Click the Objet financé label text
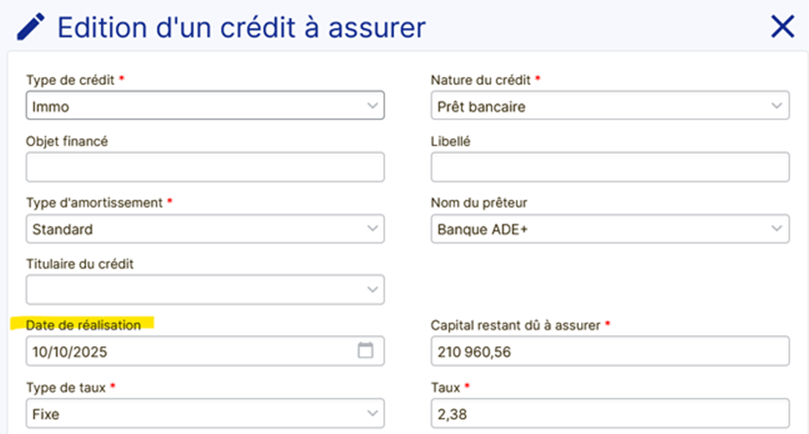 (x=66, y=141)
